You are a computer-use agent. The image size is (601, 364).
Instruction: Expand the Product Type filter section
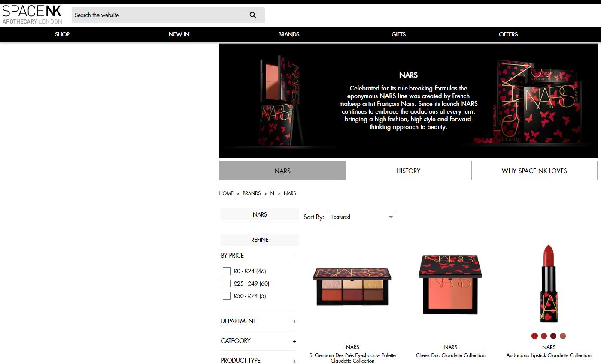[x=258, y=361]
